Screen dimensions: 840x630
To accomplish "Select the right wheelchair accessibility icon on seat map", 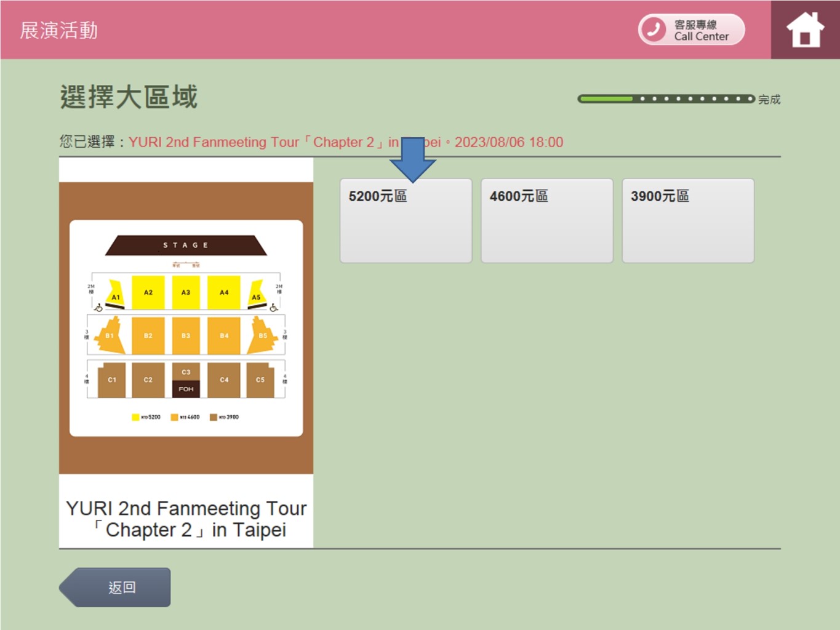I will tap(273, 308).
